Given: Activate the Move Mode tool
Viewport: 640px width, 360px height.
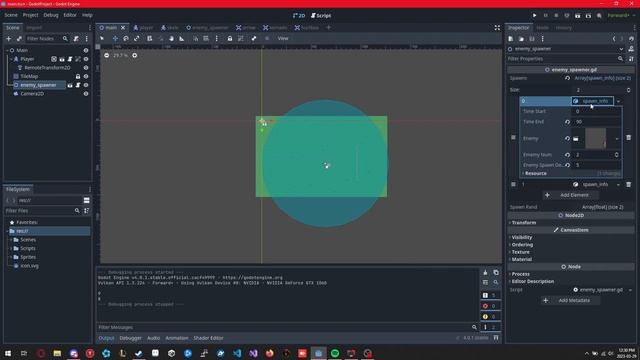Looking at the screenshot, I should 115,38.
